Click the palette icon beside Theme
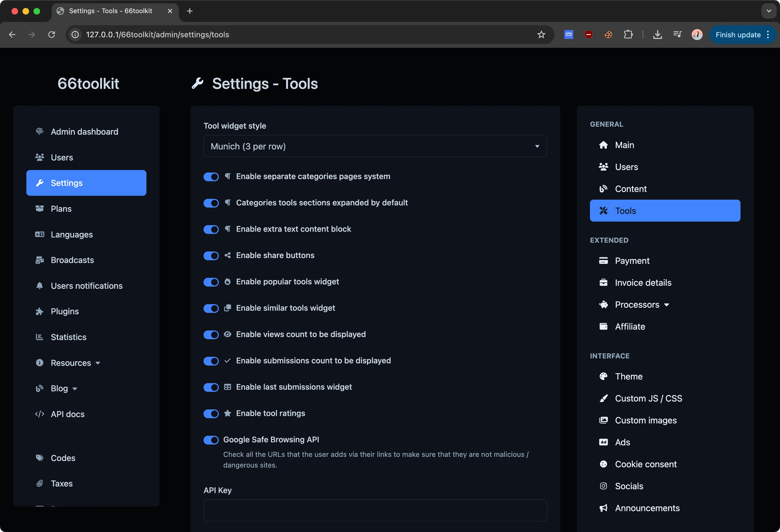Viewport: 780px width, 532px height. tap(603, 376)
